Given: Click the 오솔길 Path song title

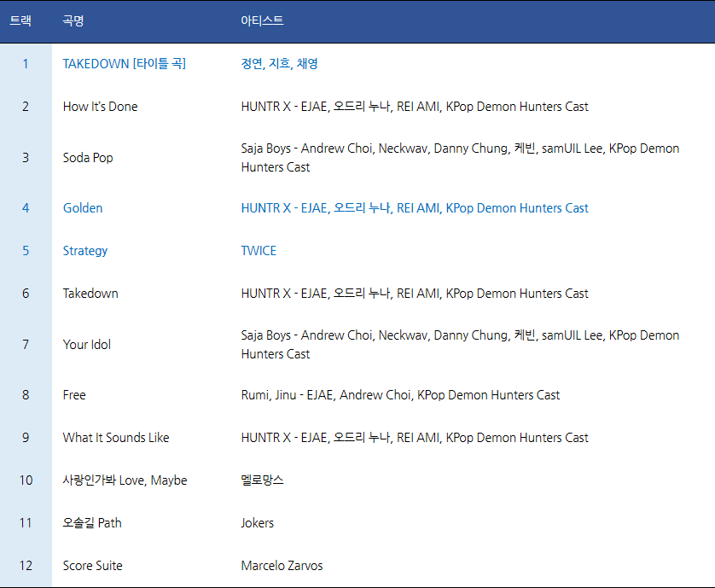Looking at the screenshot, I should coord(92,523).
